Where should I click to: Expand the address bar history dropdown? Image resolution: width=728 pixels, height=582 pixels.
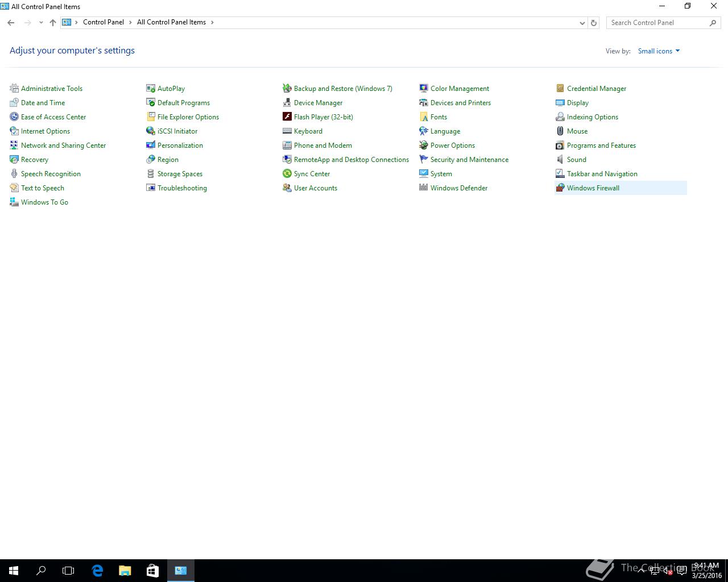[582, 23]
